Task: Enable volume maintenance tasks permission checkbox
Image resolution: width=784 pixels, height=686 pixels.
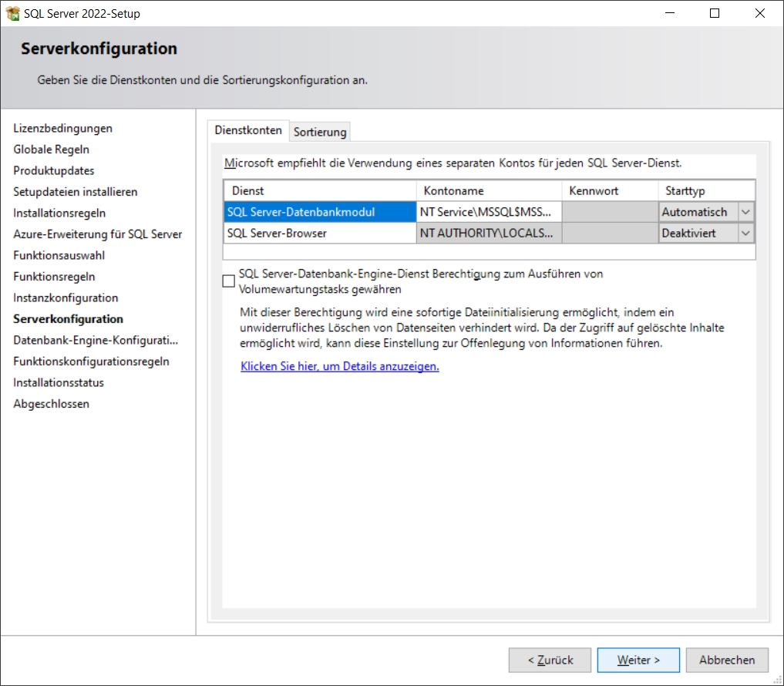Action: (x=228, y=281)
